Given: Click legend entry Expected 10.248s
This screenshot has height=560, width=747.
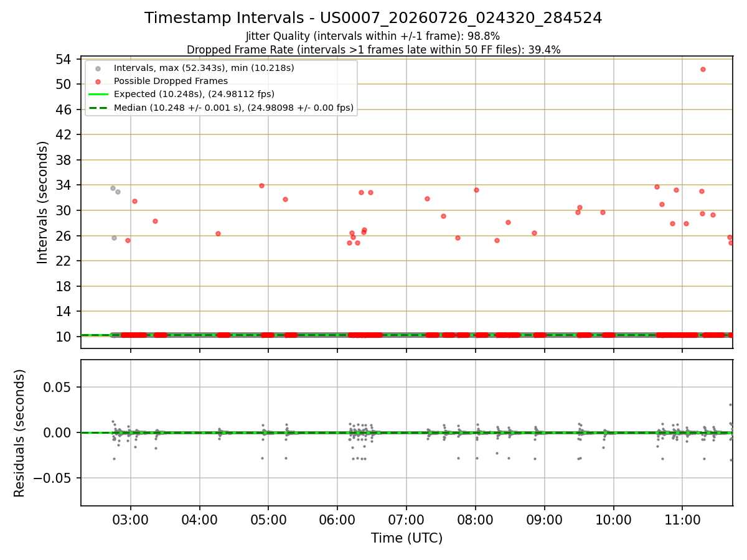Looking at the screenshot, I should click(194, 95).
